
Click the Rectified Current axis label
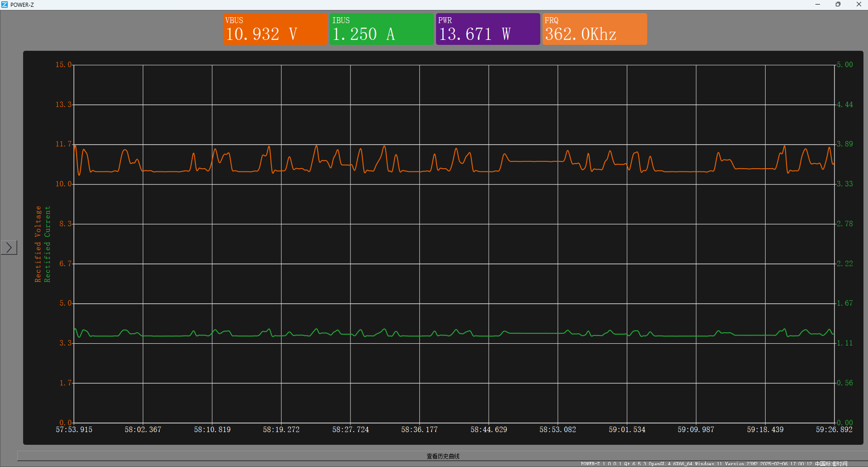pyautogui.click(x=47, y=244)
